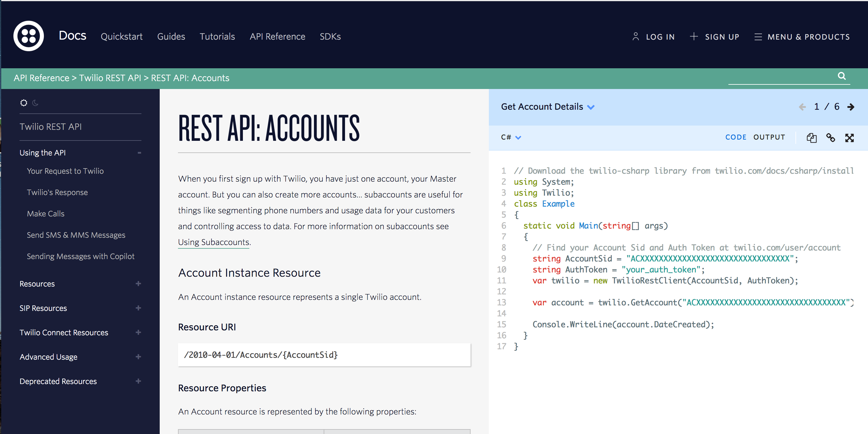This screenshot has width=868, height=434.
Task: Expand the Resources section
Action: pyautogui.click(x=138, y=284)
